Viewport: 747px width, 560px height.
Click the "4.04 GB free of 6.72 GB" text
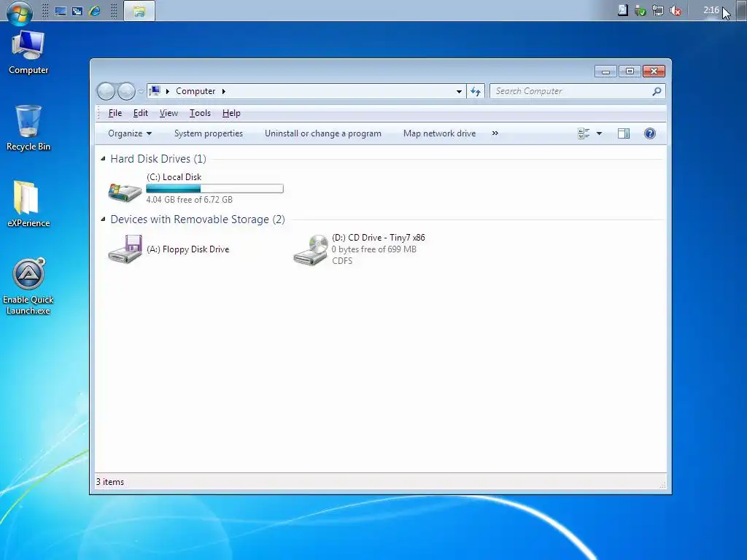pyautogui.click(x=189, y=200)
